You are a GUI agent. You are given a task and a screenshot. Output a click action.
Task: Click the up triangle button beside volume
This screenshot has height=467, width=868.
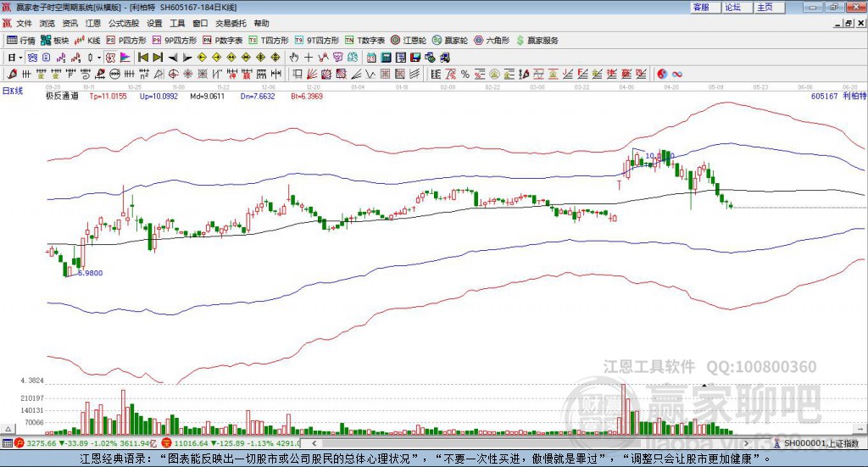[x=8, y=429]
